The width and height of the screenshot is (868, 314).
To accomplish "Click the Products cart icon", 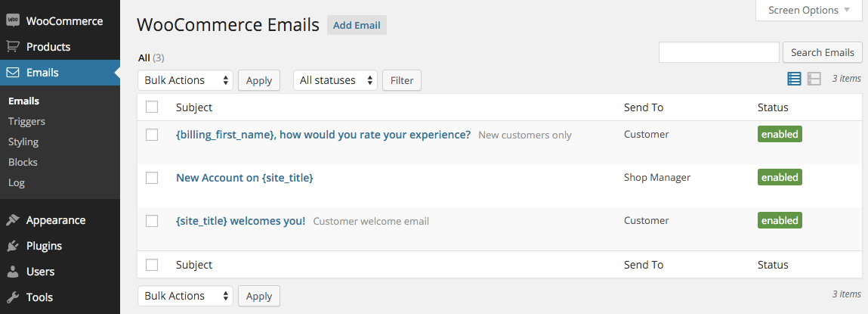I will pyautogui.click(x=14, y=47).
